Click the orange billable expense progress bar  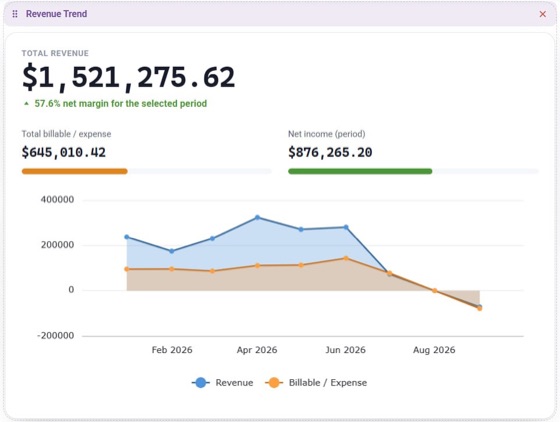[x=75, y=171]
